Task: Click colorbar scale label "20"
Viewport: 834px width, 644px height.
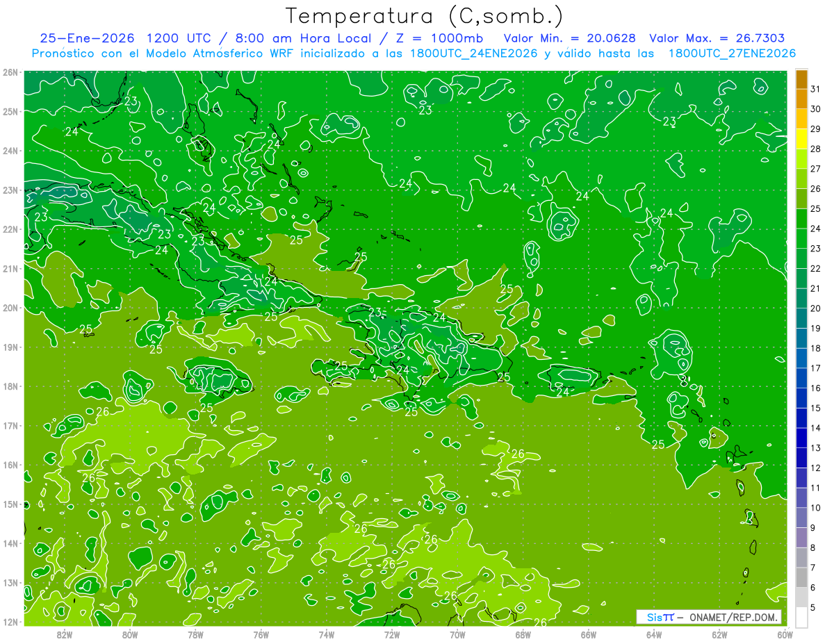Action: [x=815, y=308]
